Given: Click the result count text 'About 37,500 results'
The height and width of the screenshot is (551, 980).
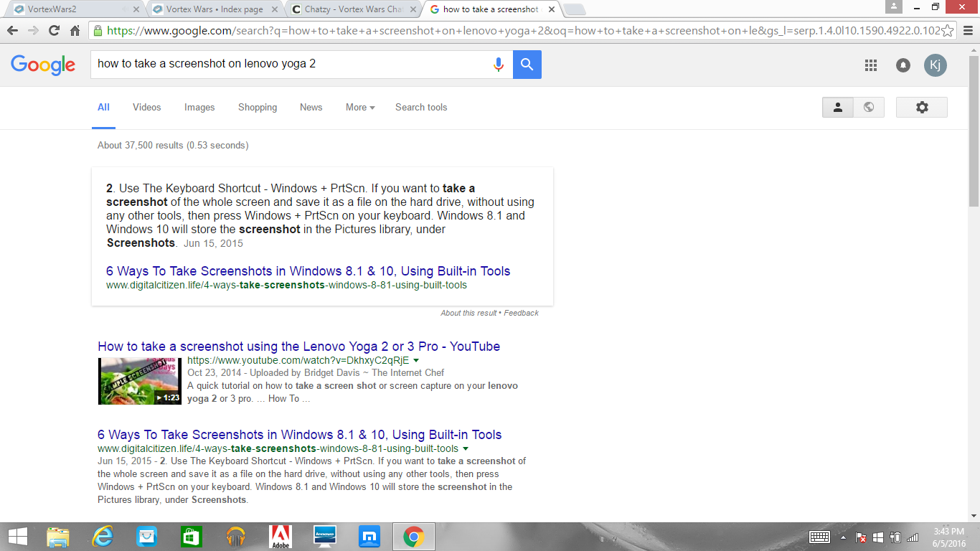Looking at the screenshot, I should click(x=141, y=146).
